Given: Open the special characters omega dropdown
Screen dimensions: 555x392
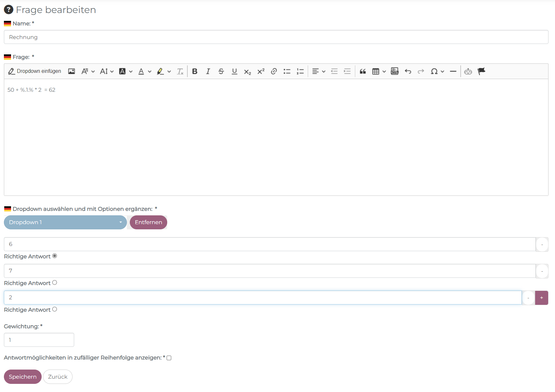Looking at the screenshot, I should pos(437,71).
